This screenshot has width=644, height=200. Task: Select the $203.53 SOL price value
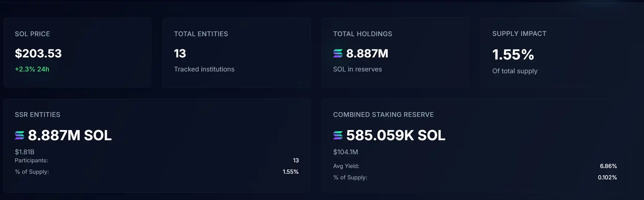(38, 54)
